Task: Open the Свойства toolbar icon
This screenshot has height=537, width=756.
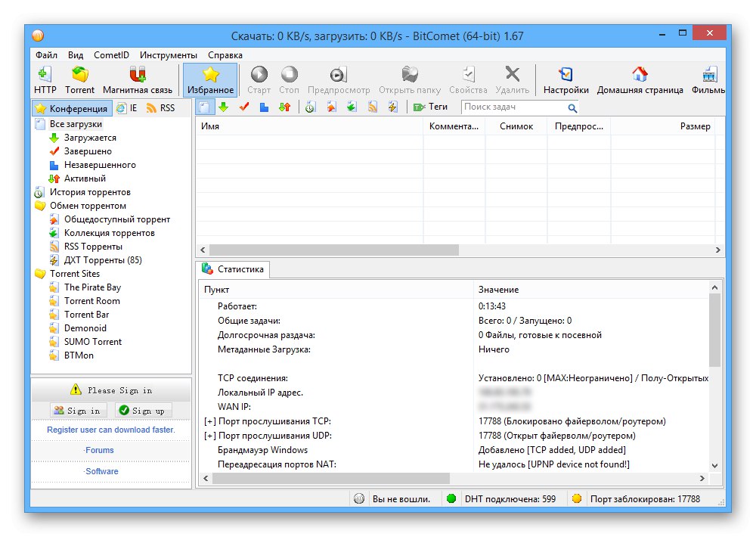Action: point(468,75)
